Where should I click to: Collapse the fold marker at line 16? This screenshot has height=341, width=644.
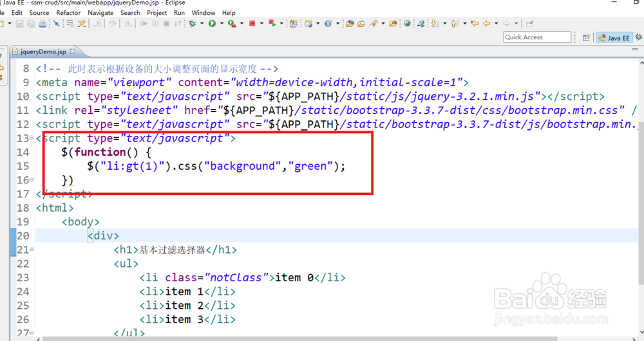[32, 180]
